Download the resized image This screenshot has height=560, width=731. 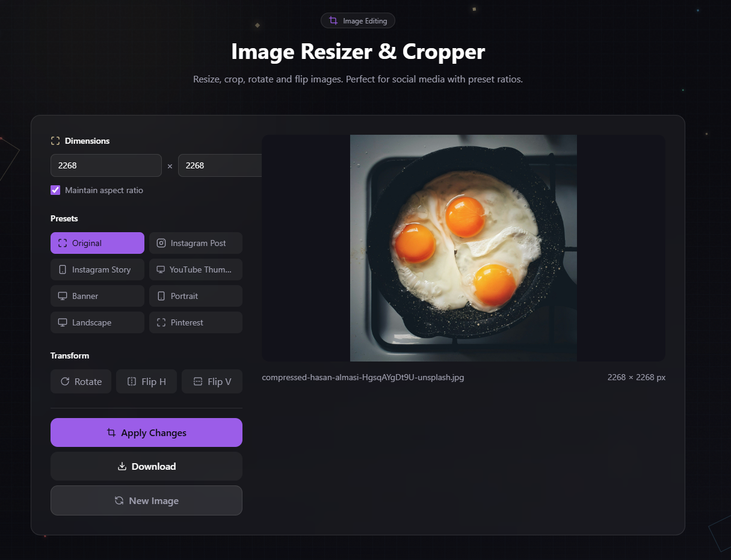[146, 466]
